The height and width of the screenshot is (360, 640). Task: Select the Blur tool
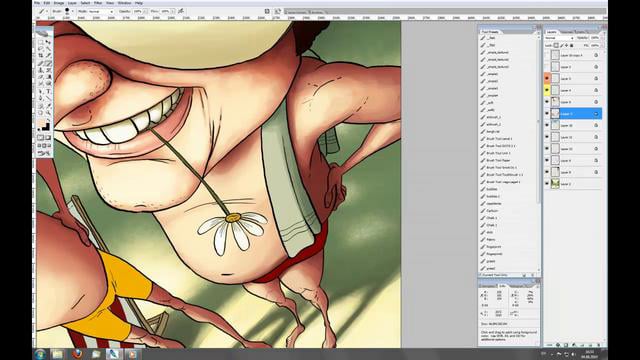point(40,84)
